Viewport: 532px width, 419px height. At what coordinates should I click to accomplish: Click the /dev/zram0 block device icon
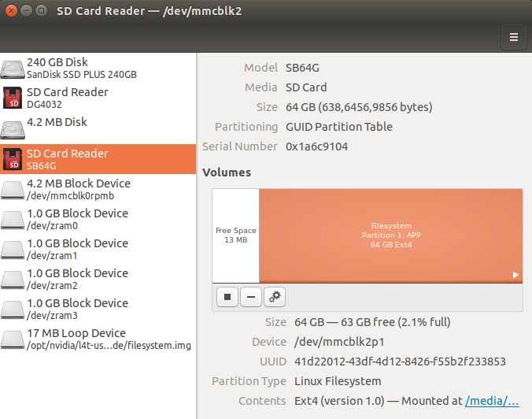click(13, 220)
